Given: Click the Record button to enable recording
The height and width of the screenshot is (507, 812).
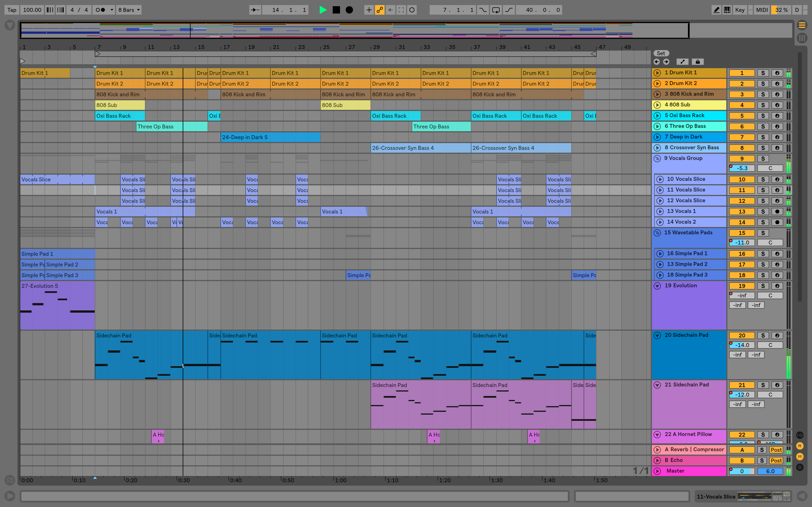Looking at the screenshot, I should click(349, 9).
